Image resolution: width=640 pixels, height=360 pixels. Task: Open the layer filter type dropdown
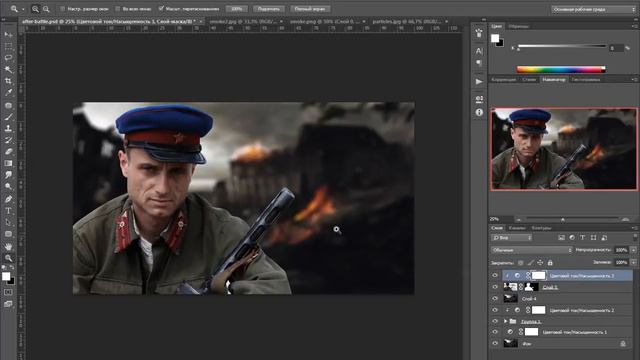(x=511, y=238)
